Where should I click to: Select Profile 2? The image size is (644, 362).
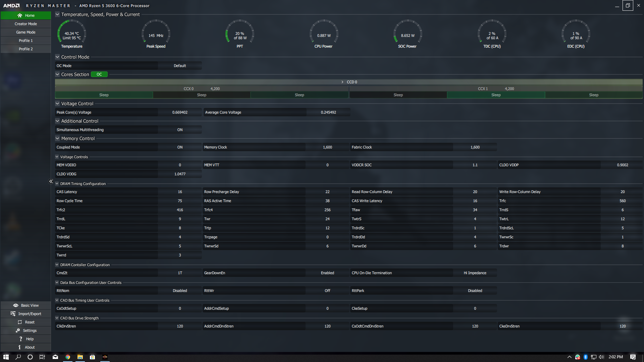tap(26, 49)
